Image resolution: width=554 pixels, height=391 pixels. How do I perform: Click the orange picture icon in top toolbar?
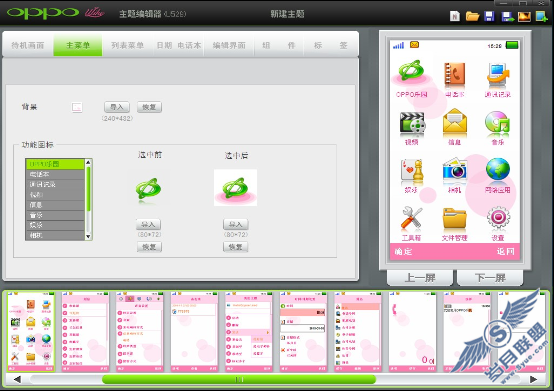tap(524, 17)
